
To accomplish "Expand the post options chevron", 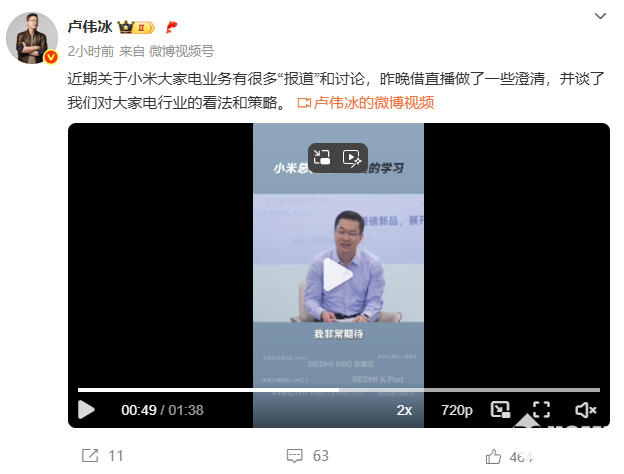I will click(x=600, y=16).
